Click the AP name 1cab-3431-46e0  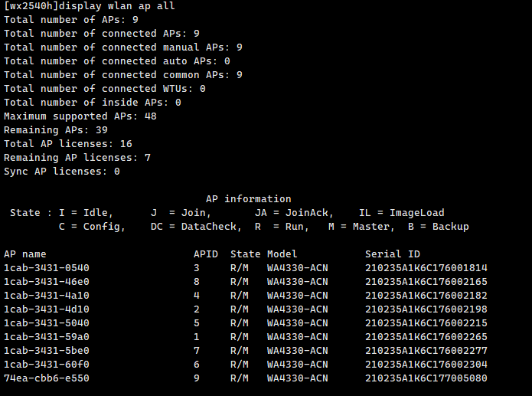47,282
